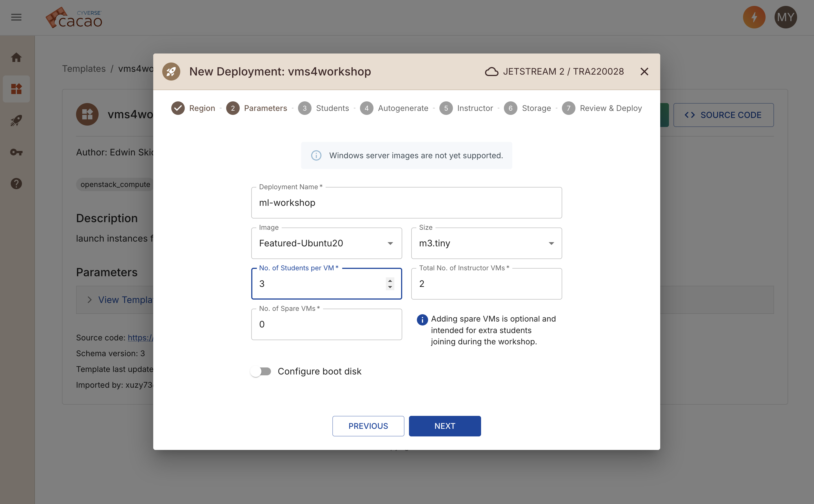
Task: Click the cloud icon next to JETSTREAM 2
Action: coord(491,71)
